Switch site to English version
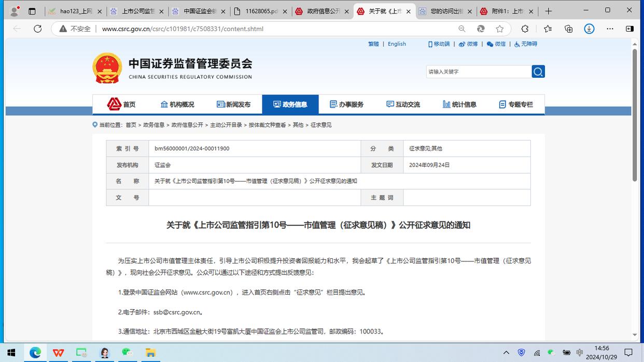The image size is (644, 362). pos(397,44)
